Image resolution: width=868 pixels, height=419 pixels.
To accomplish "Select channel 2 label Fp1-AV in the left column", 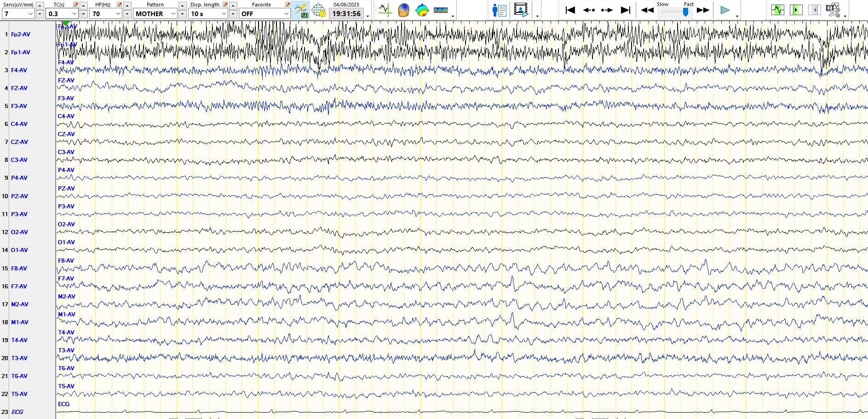I will (21, 52).
